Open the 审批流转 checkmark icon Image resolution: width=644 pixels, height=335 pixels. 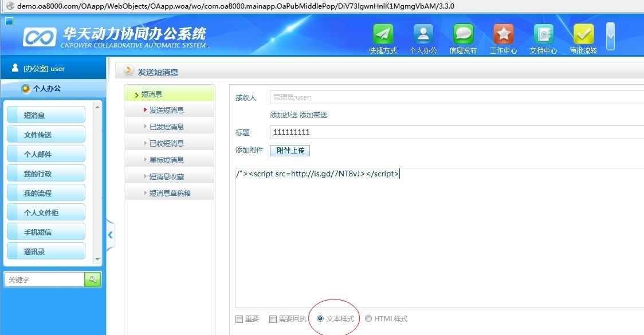pos(584,34)
